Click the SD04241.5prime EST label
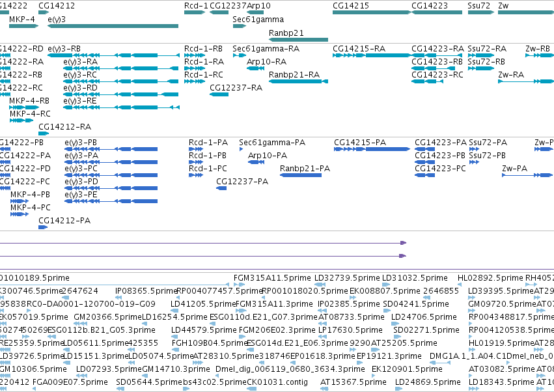554x392 pixels. pyautogui.click(x=416, y=304)
